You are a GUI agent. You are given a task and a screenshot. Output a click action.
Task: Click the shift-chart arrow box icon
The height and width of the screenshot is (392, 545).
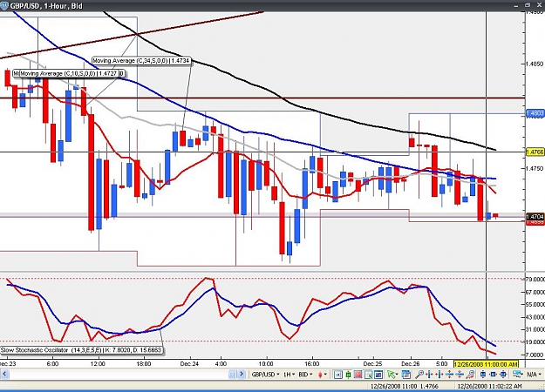(x=337, y=375)
